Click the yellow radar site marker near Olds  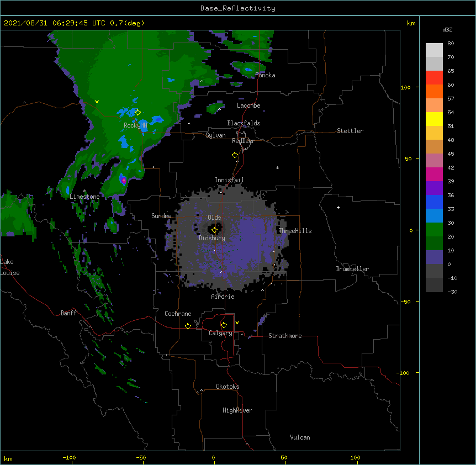point(214,230)
